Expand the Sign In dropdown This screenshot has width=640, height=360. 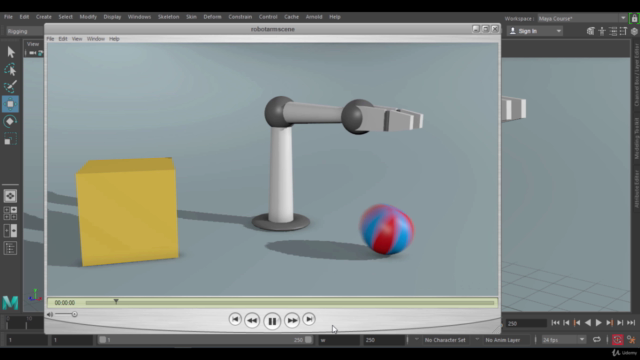click(x=559, y=31)
